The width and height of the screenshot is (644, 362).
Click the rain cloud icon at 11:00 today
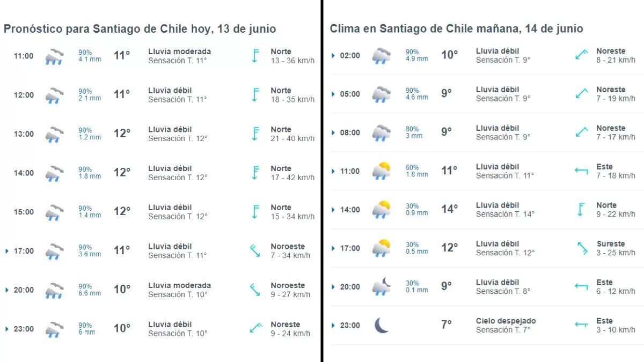point(54,56)
